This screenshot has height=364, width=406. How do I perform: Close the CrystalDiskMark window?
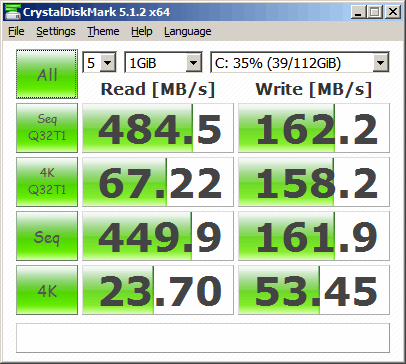point(393,12)
